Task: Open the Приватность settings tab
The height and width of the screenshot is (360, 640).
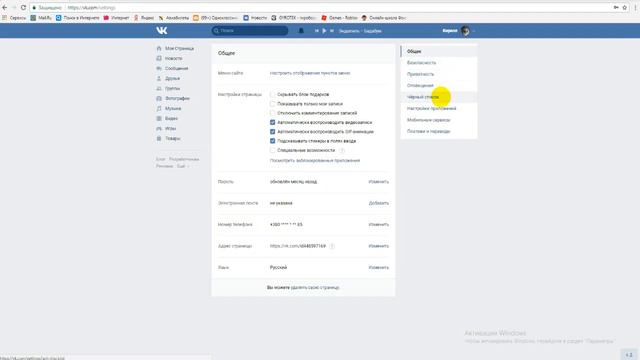Action: pos(439,74)
